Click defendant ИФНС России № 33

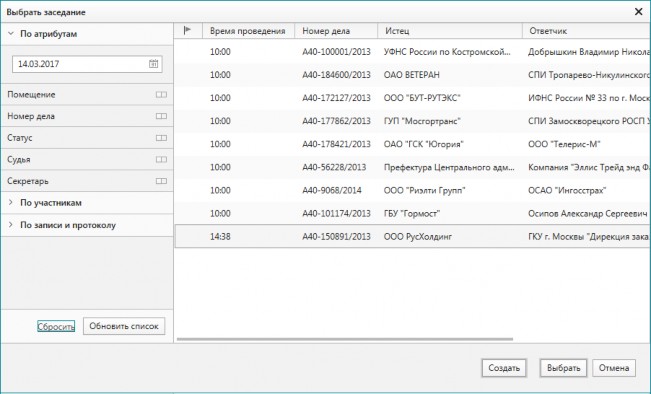[x=589, y=98]
